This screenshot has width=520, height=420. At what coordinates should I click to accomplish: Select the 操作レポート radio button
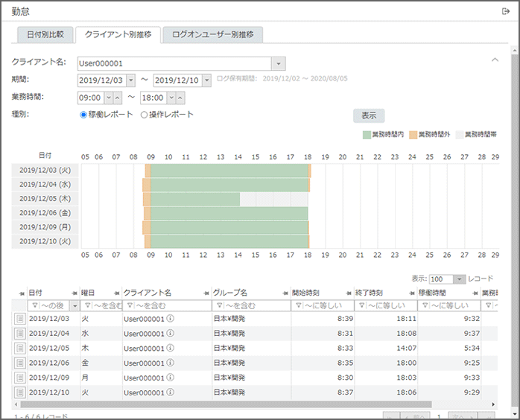144,115
